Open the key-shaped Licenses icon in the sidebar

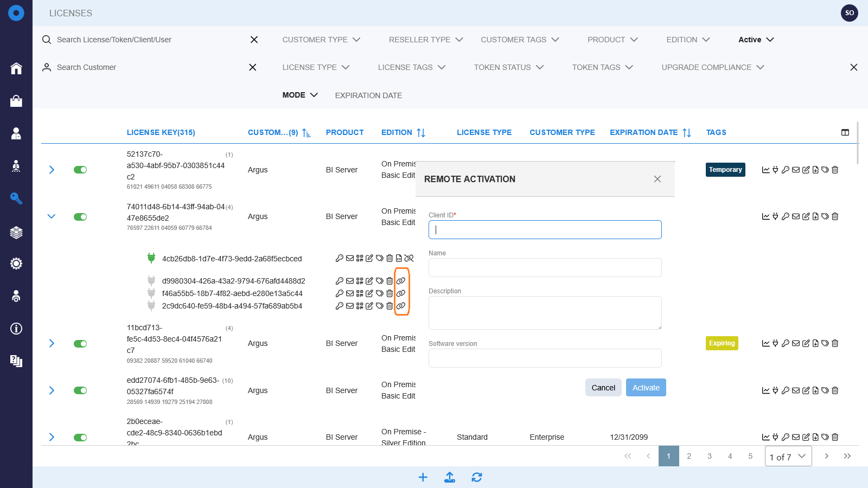point(16,198)
